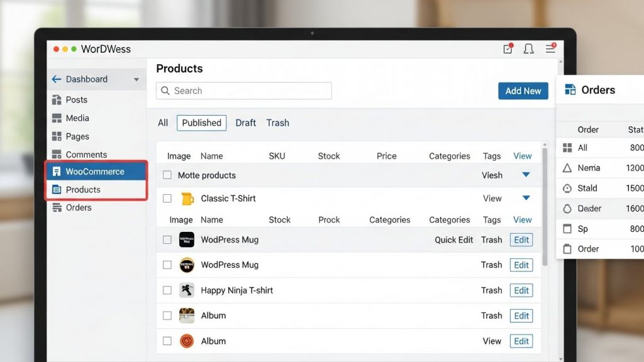Select the All grid icon in Orders panel

point(567,148)
